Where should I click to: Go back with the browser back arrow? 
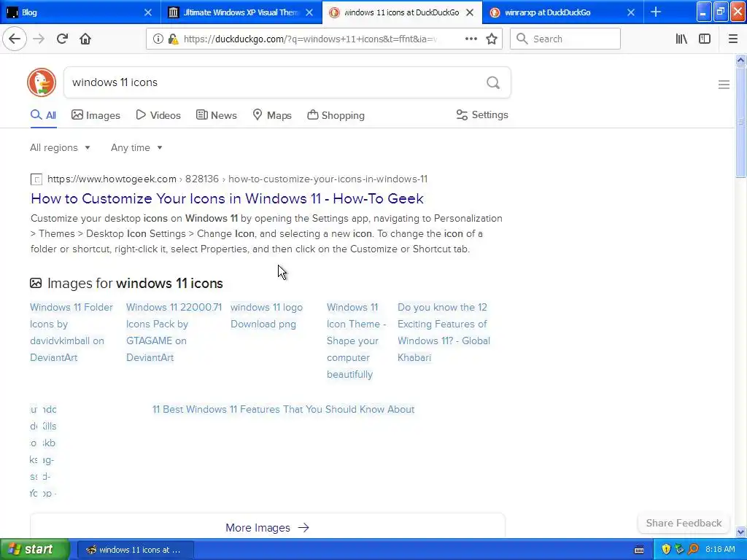15,39
